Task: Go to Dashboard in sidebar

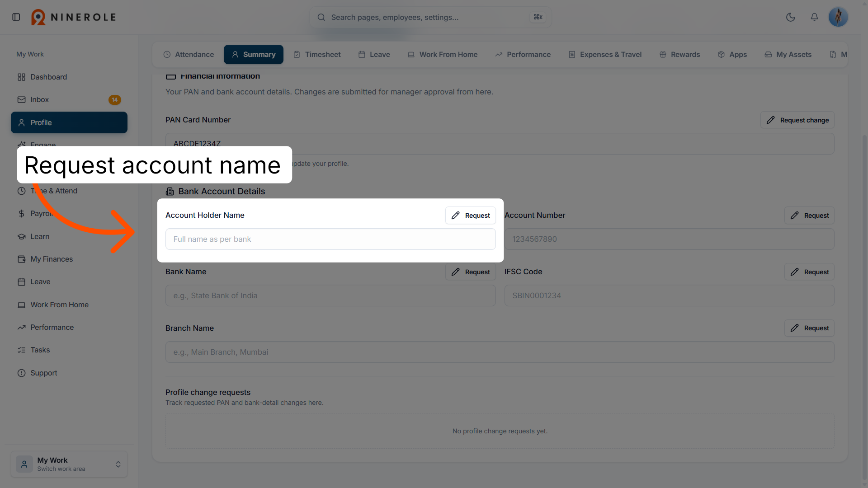Action: point(69,77)
